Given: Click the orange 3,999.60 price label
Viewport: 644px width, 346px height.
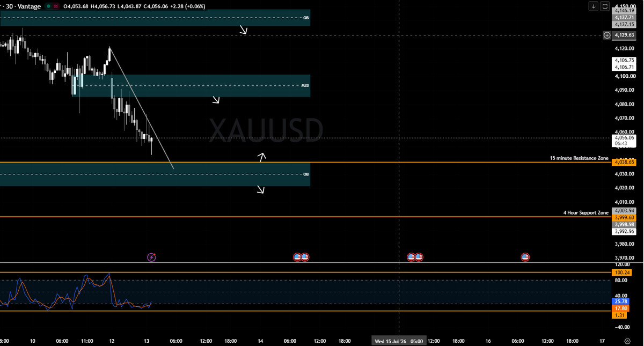Looking at the screenshot, I should coord(624,217).
